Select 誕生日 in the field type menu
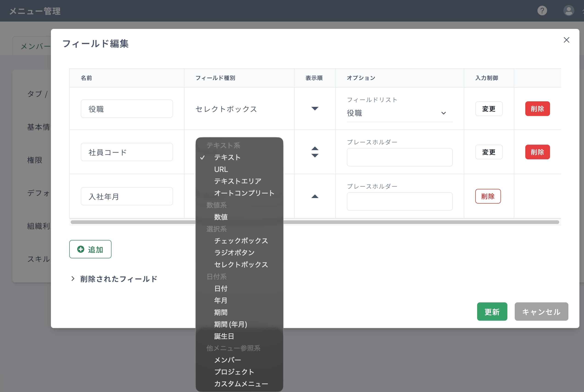584x392 pixels. click(x=224, y=336)
